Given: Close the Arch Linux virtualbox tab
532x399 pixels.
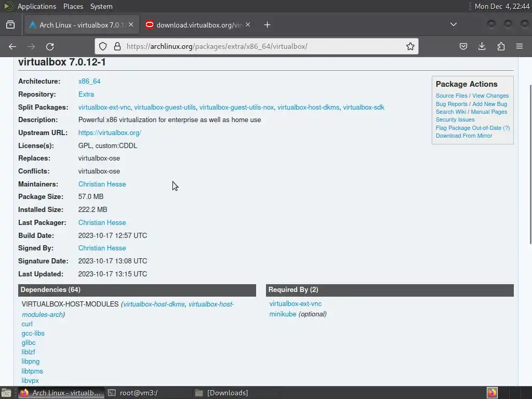Looking at the screenshot, I should [x=131, y=24].
